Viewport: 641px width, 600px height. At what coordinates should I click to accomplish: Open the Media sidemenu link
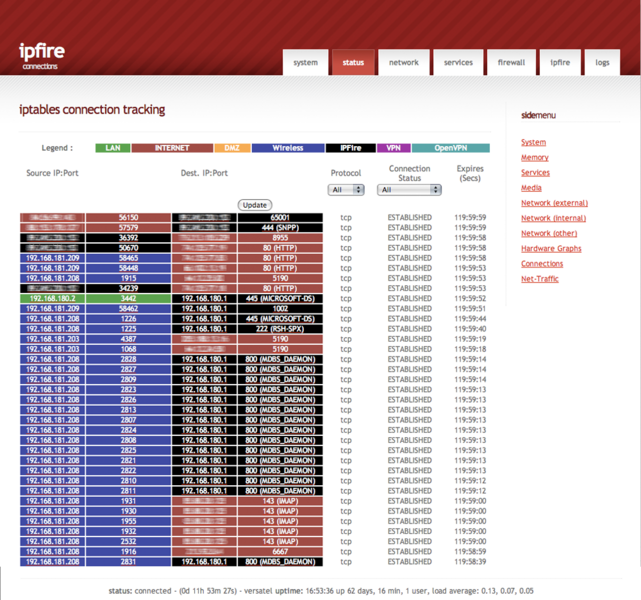tap(531, 188)
